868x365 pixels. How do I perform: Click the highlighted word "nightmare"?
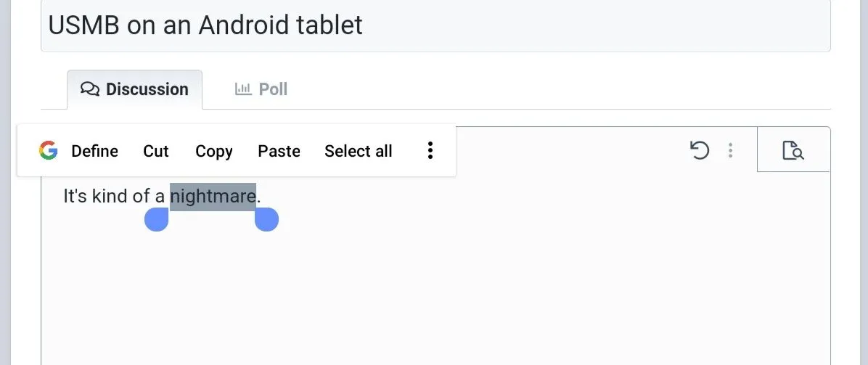[x=213, y=196]
